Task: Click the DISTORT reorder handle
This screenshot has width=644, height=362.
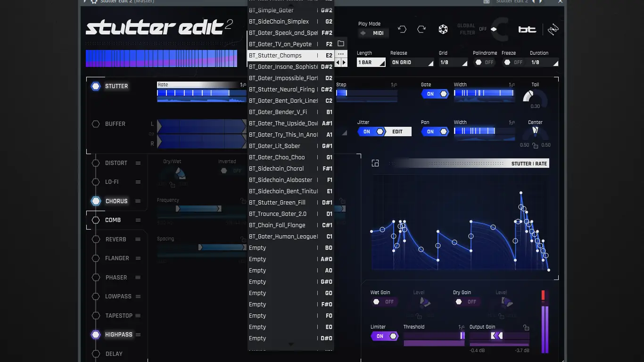Action: (138, 163)
